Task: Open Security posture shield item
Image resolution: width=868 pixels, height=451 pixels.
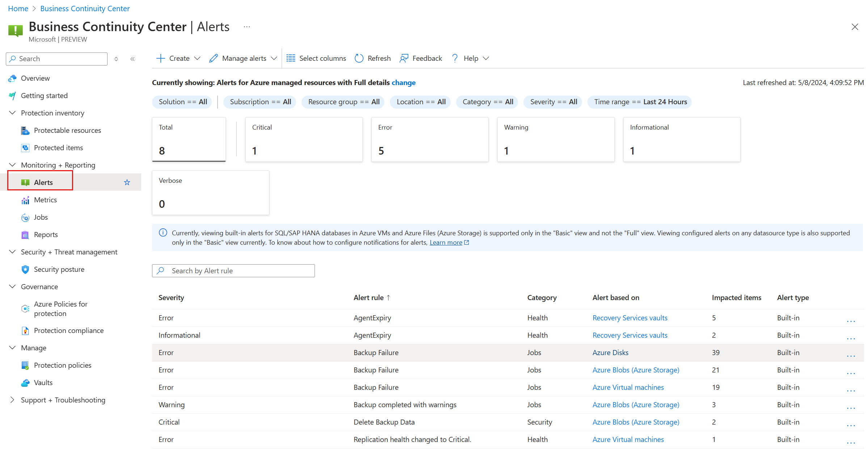Action: click(59, 269)
